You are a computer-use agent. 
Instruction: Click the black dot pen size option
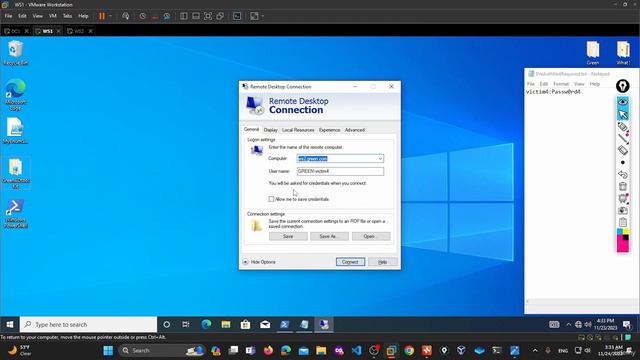[622, 162]
